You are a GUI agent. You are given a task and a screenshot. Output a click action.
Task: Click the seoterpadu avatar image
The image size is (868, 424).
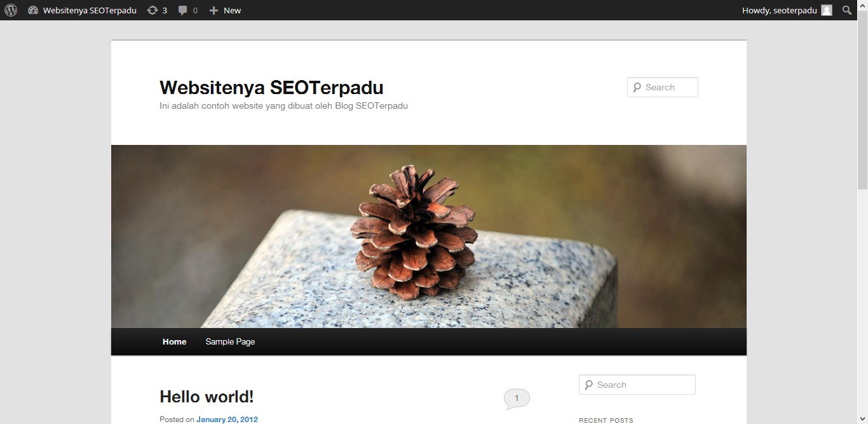(827, 10)
